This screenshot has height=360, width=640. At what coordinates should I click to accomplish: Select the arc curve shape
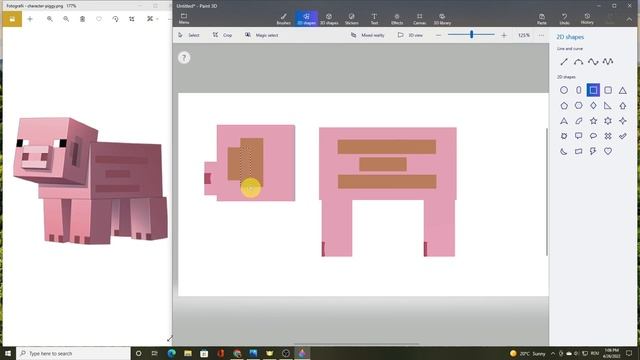578,62
